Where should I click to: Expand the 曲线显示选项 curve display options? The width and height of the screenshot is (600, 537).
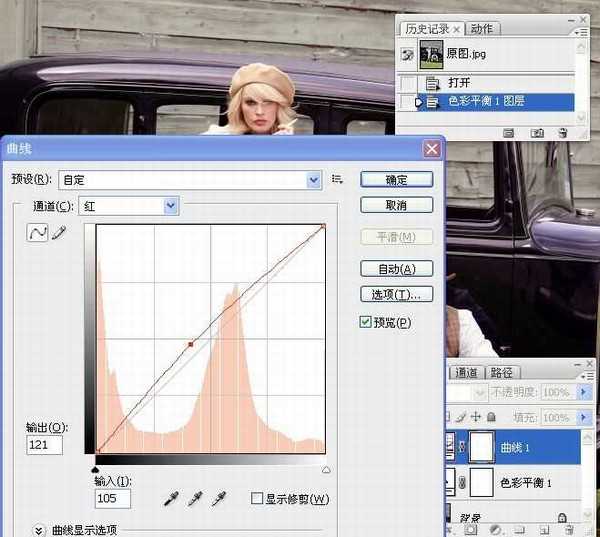[40, 530]
